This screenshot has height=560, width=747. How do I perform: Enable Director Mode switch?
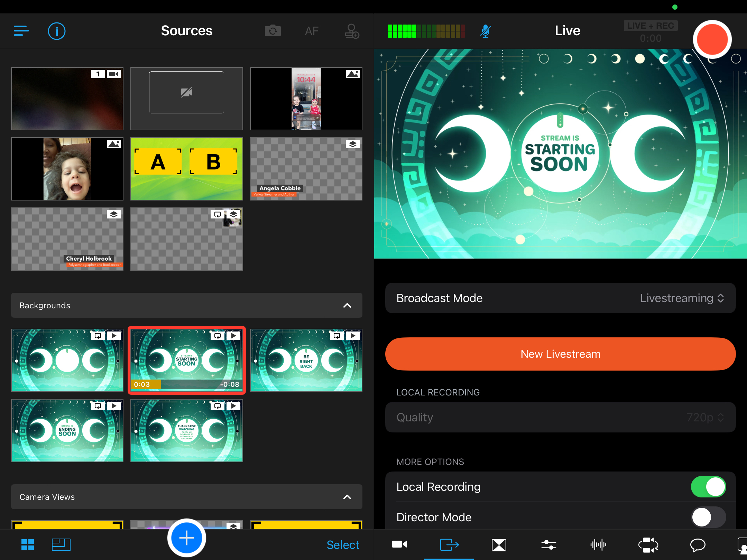pos(708,517)
